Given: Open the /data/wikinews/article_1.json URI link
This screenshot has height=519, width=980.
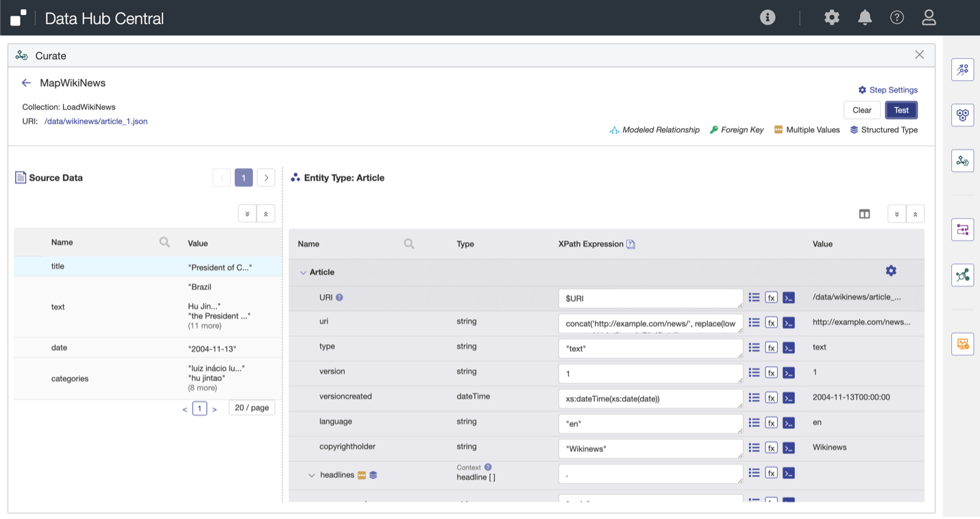Looking at the screenshot, I should coord(96,121).
